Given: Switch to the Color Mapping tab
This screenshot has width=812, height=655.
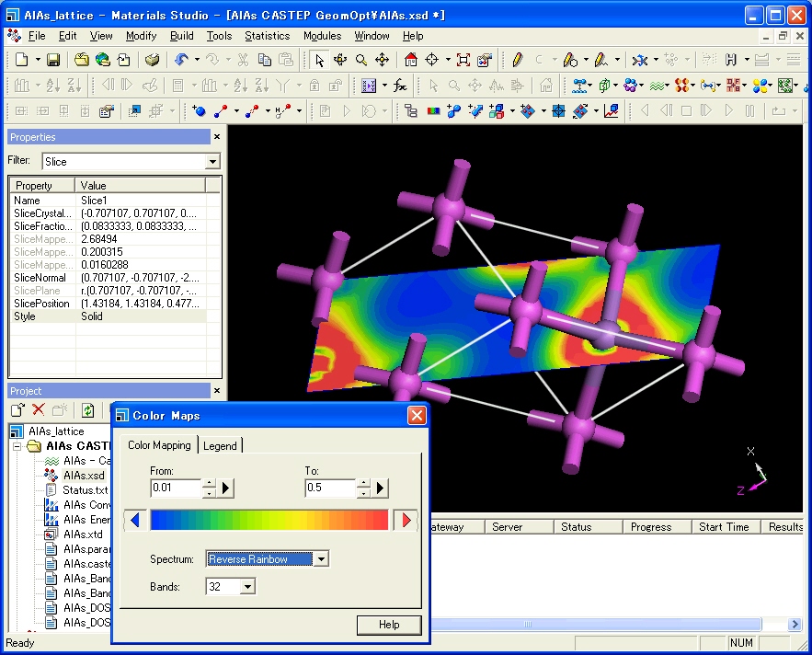Looking at the screenshot, I should [159, 445].
